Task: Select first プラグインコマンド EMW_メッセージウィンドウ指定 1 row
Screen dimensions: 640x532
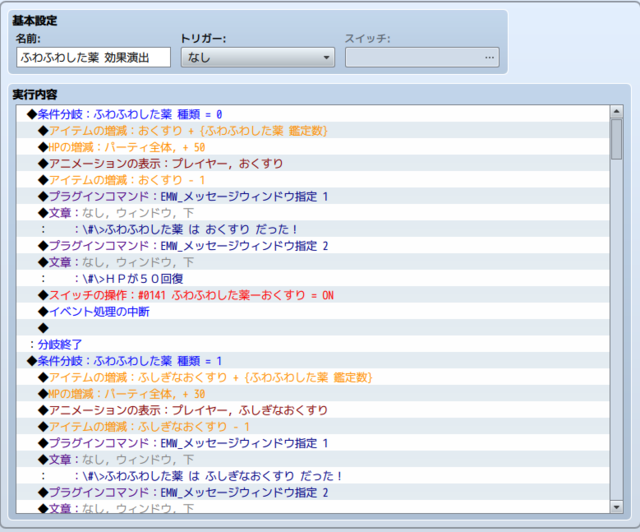Action: pyautogui.click(x=313, y=196)
